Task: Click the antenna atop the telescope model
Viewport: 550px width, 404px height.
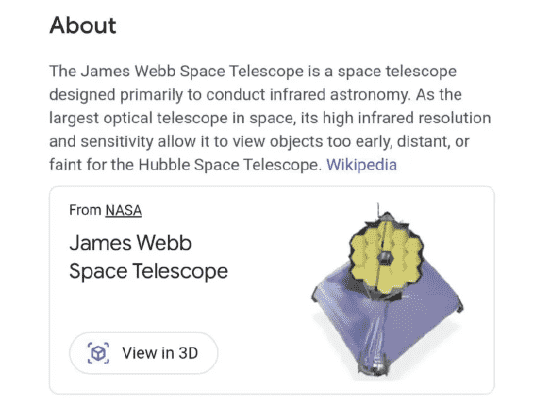Action: 378,209
